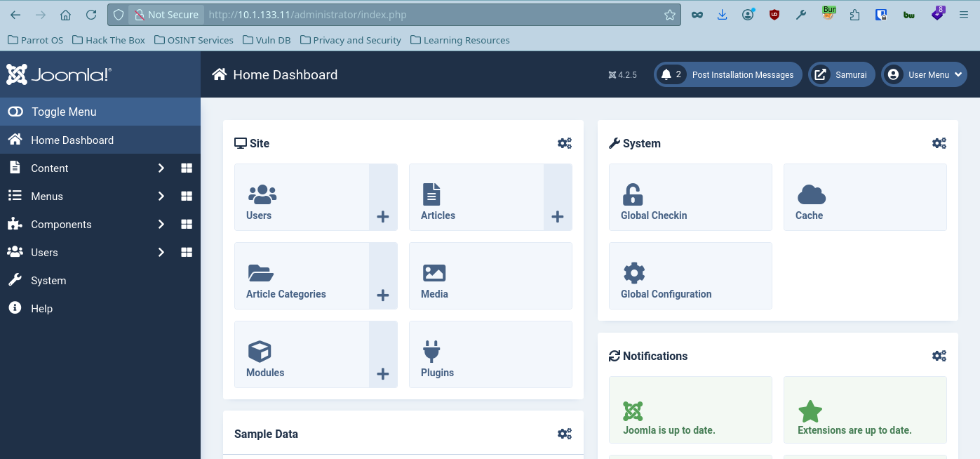
Task: Open Global Checkin in System panel
Action: [690, 197]
